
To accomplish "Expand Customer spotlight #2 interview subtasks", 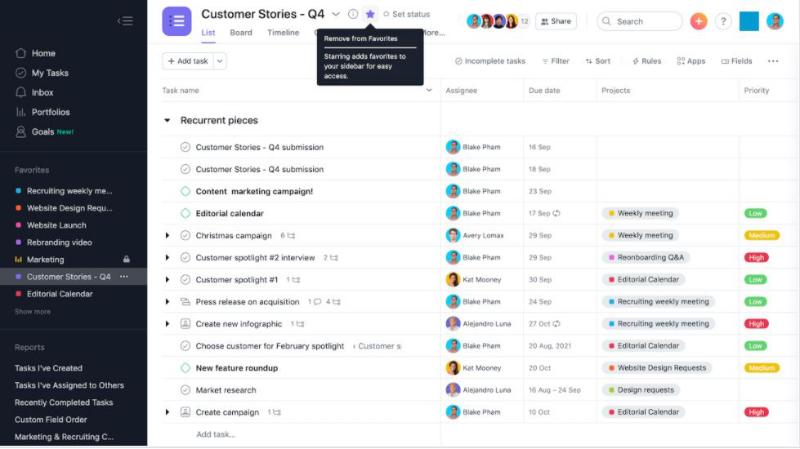I will [167, 258].
